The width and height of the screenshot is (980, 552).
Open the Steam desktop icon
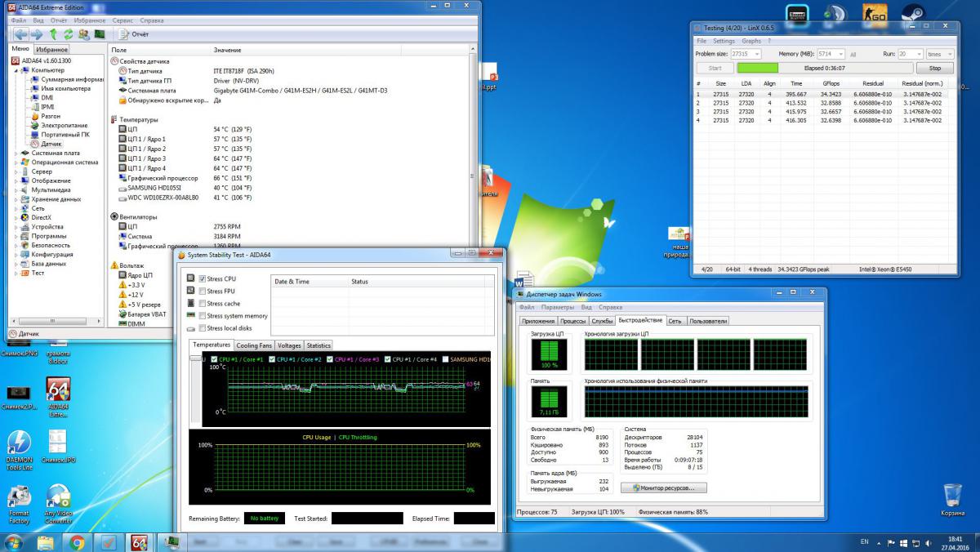(x=912, y=14)
